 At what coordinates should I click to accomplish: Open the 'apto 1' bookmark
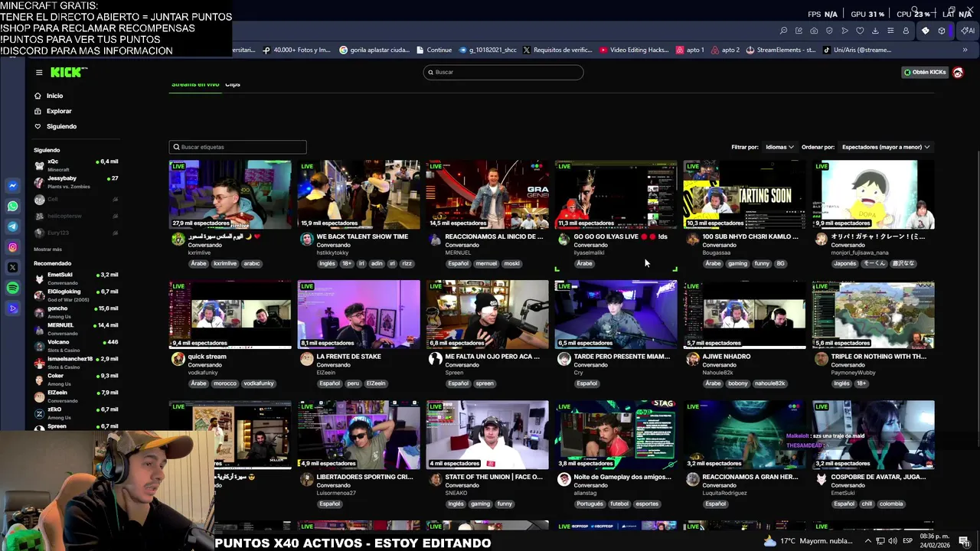point(691,50)
